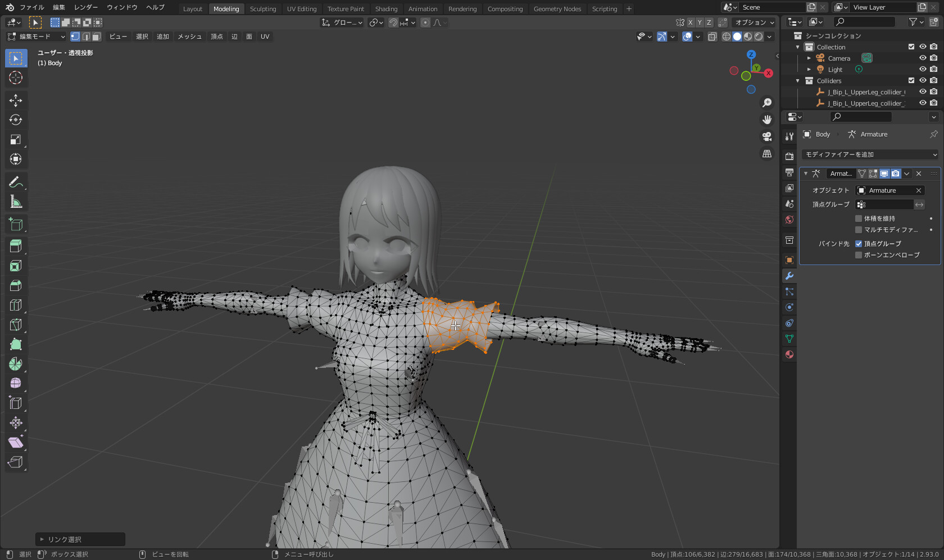Toggle camera view icon in viewport
Screen dimensions: 944x560
tap(767, 136)
